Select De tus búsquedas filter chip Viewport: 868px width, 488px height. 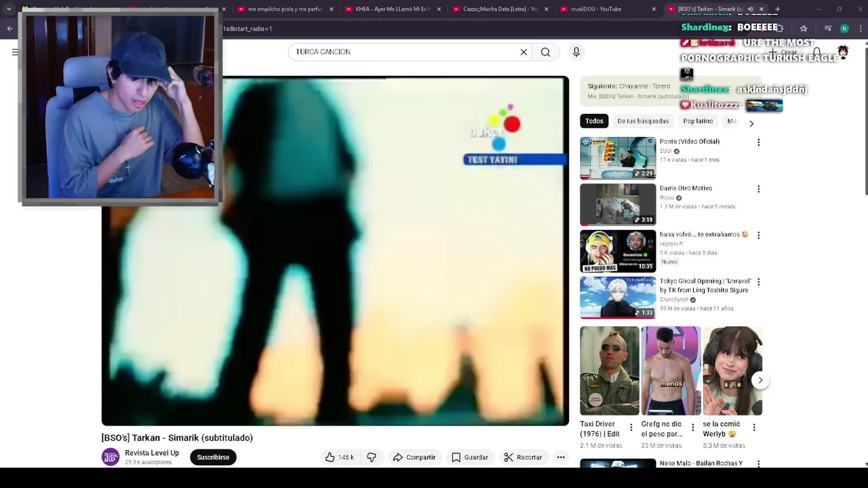point(643,121)
